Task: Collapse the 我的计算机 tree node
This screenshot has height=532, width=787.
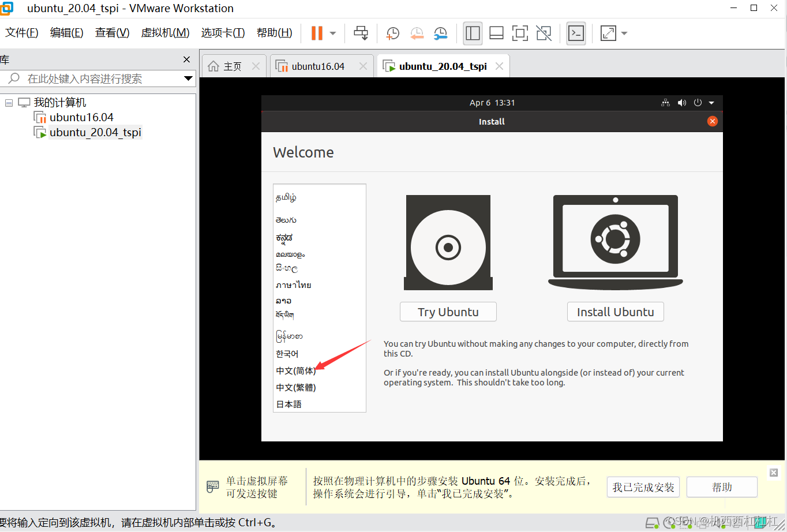Action: 9,103
